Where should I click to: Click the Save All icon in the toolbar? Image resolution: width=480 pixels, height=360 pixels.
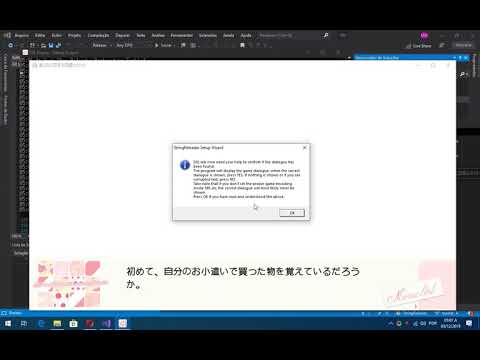tap(59, 45)
